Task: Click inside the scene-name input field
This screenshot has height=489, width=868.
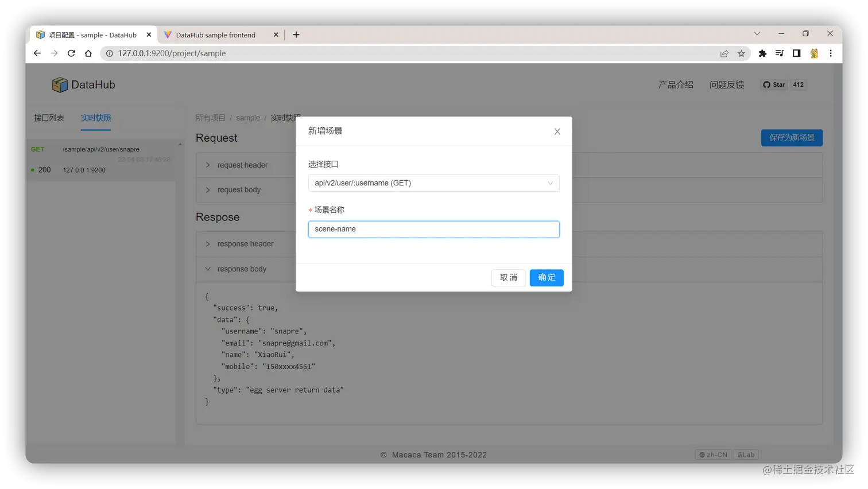Action: 435,228
